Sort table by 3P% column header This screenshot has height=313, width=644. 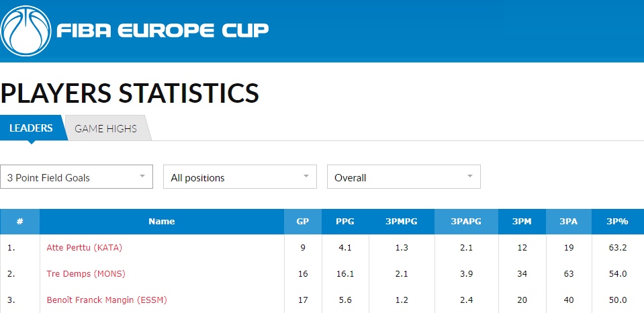pyautogui.click(x=618, y=222)
